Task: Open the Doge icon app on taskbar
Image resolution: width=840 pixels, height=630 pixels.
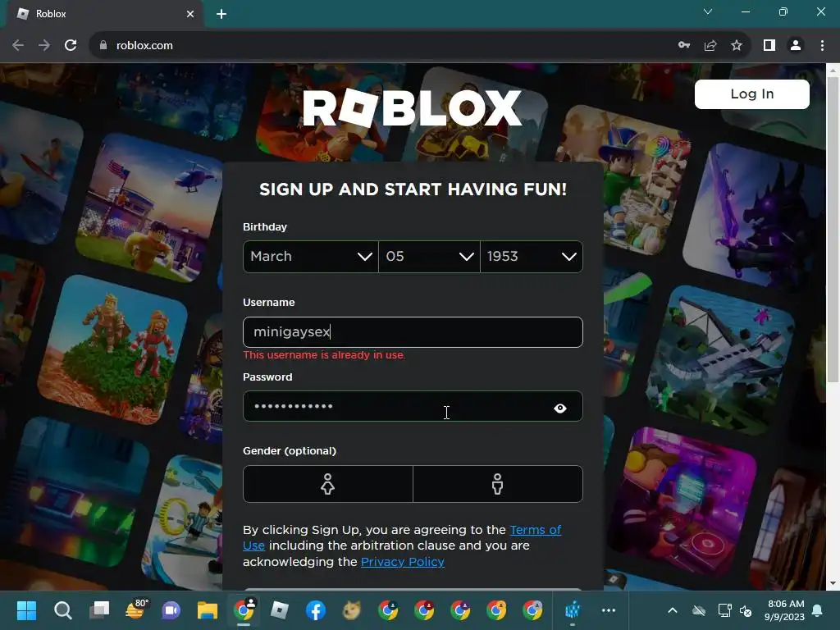Action: click(352, 610)
